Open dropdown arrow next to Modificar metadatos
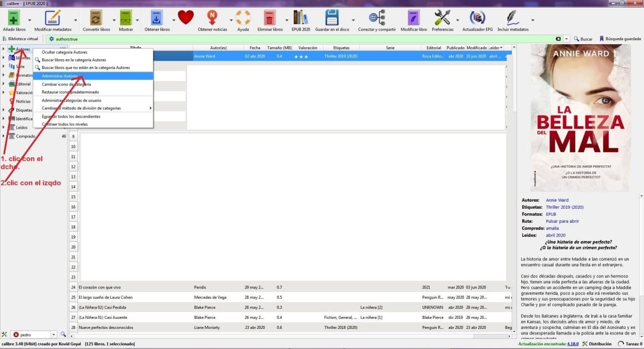The image size is (644, 349). [x=76, y=21]
